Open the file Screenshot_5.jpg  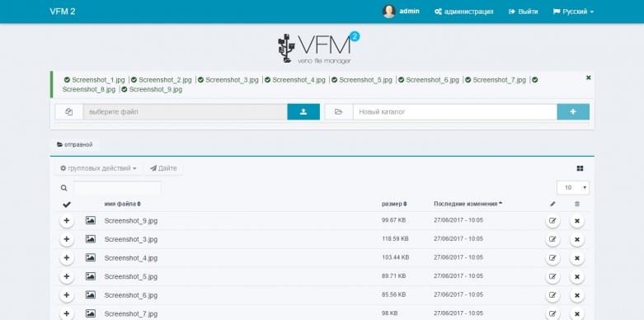point(130,277)
